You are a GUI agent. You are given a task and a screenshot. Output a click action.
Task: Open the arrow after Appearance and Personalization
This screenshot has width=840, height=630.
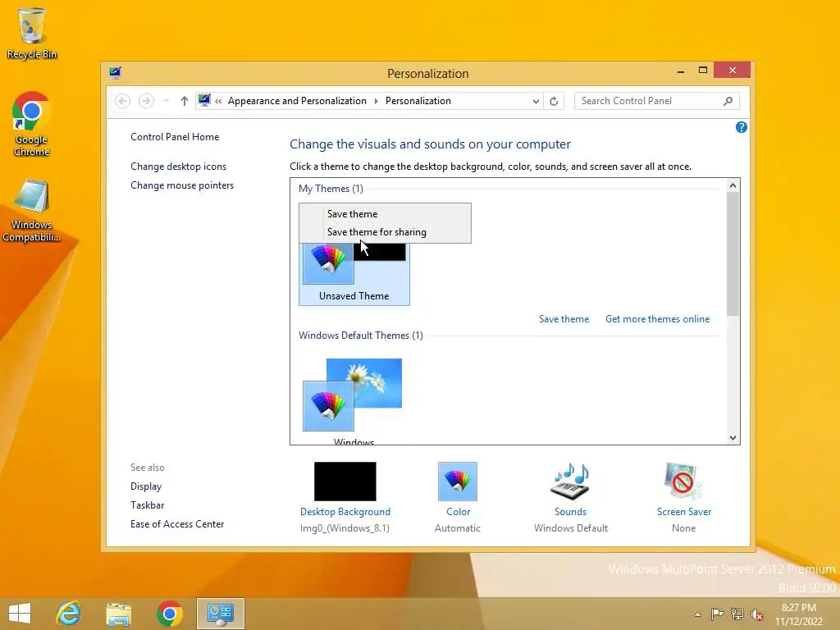tap(376, 101)
